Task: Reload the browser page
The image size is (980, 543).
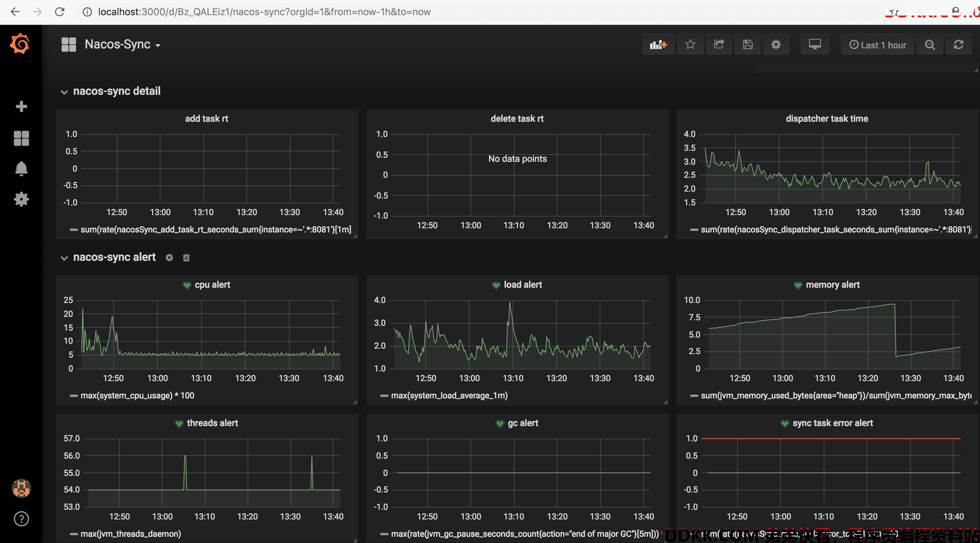Action: point(60,12)
